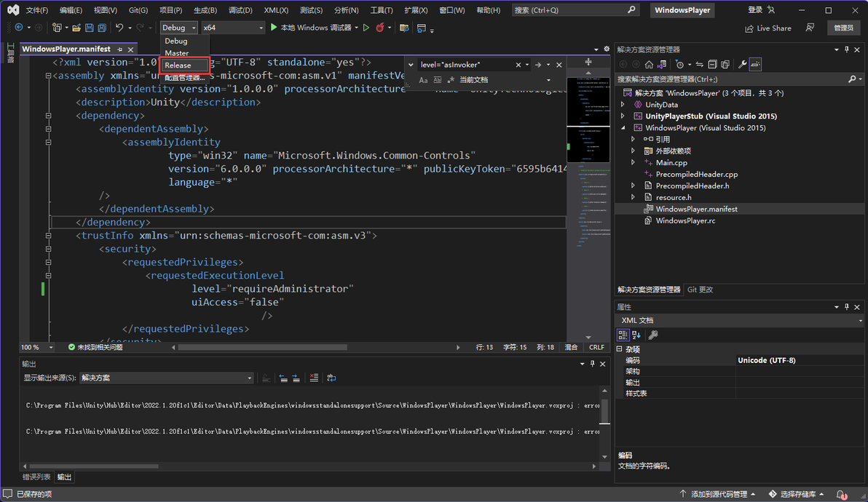The height and width of the screenshot is (502, 868).
Task: Click the find in files folder icon
Action: click(404, 28)
